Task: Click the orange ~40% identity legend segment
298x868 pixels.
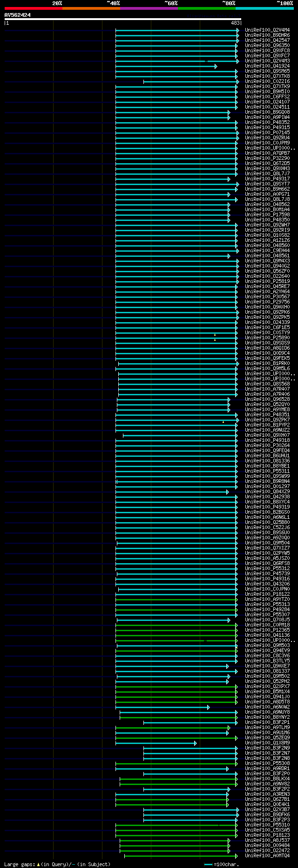Action: [91, 8]
